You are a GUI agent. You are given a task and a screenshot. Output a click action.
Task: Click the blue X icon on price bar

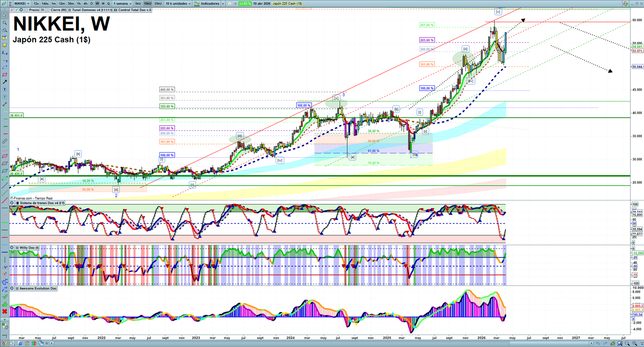[x=21, y=10]
